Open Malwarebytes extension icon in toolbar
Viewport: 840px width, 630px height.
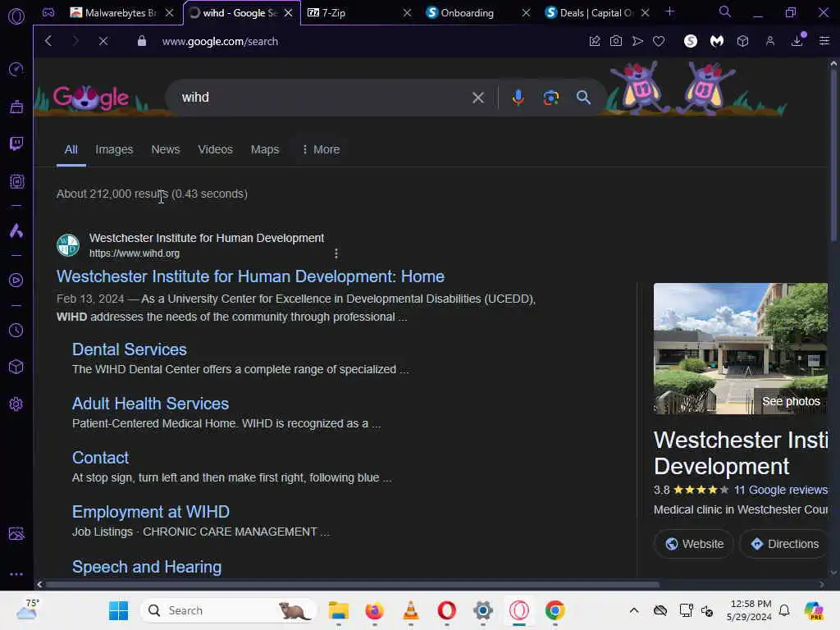point(717,41)
